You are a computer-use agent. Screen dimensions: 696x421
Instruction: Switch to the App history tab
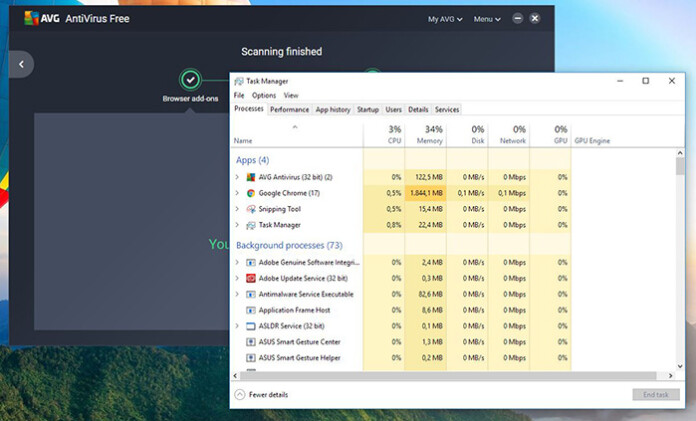point(333,110)
